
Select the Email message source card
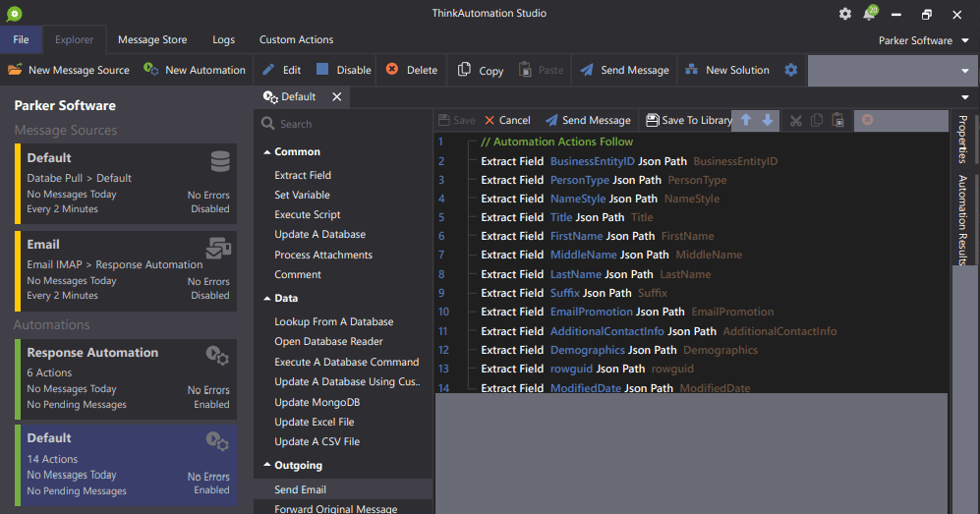(x=126, y=270)
